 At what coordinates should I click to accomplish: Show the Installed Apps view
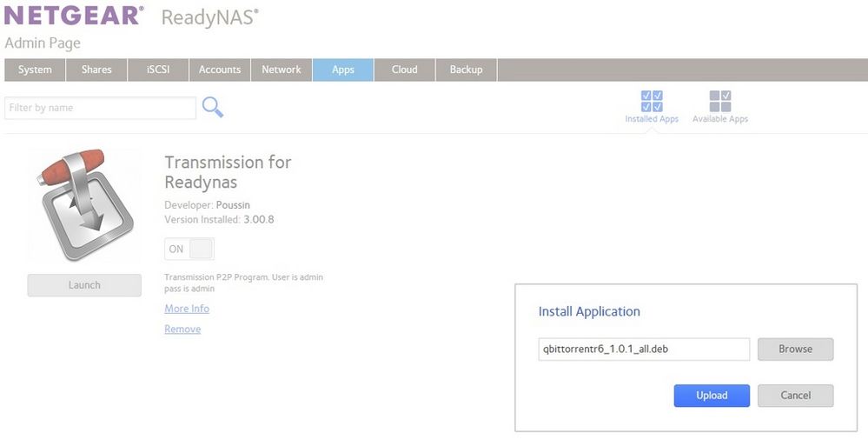pos(652,106)
